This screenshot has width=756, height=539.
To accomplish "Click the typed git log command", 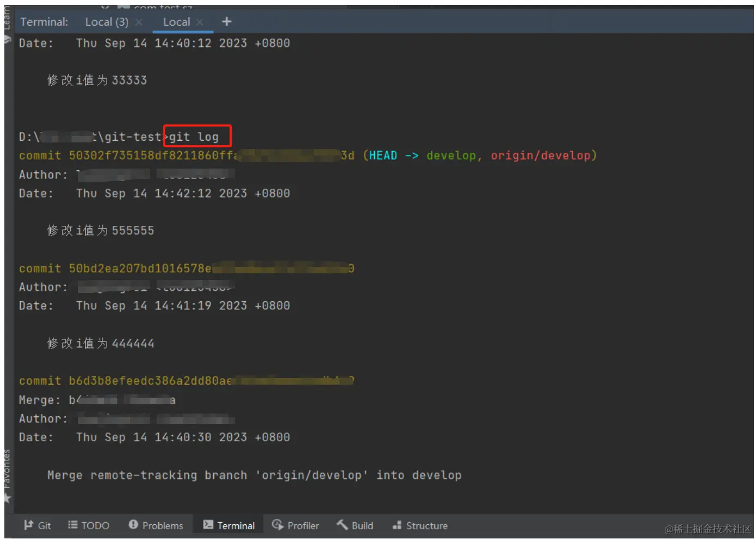I will [x=194, y=137].
